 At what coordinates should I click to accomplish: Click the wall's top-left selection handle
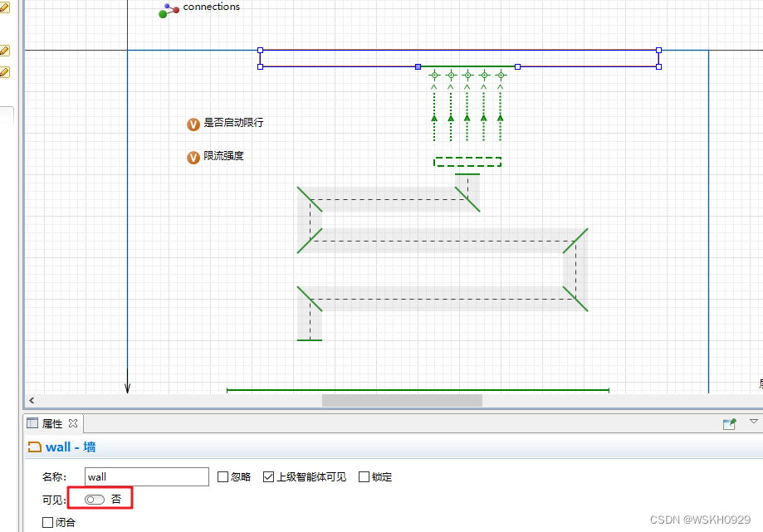point(261,50)
